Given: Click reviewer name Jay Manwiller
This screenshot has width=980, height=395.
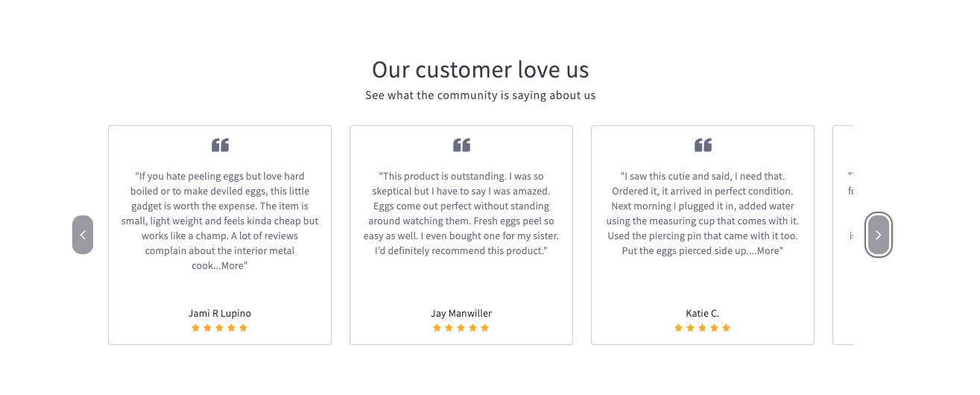Looking at the screenshot, I should coord(461,313).
